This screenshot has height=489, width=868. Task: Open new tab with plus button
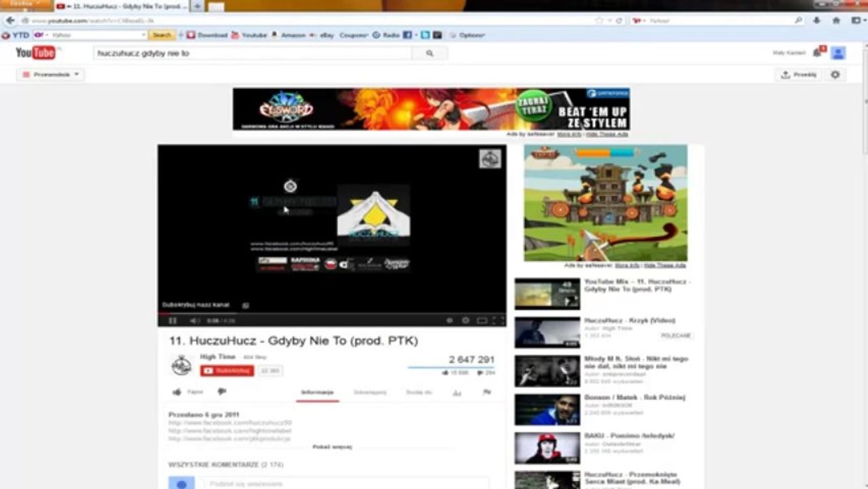point(197,6)
